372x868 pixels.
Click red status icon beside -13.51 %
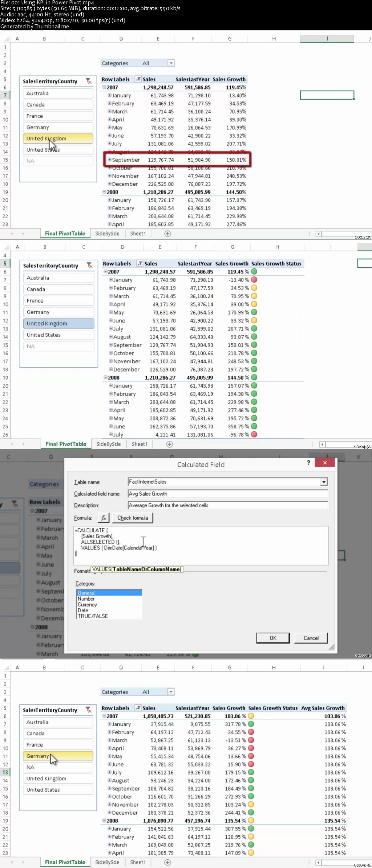click(251, 740)
